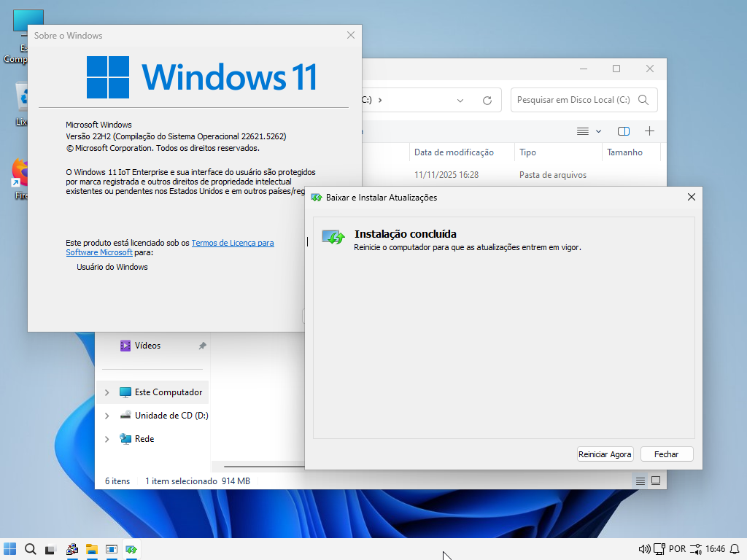Click Fechar button in update dialog
747x560 pixels.
click(667, 454)
